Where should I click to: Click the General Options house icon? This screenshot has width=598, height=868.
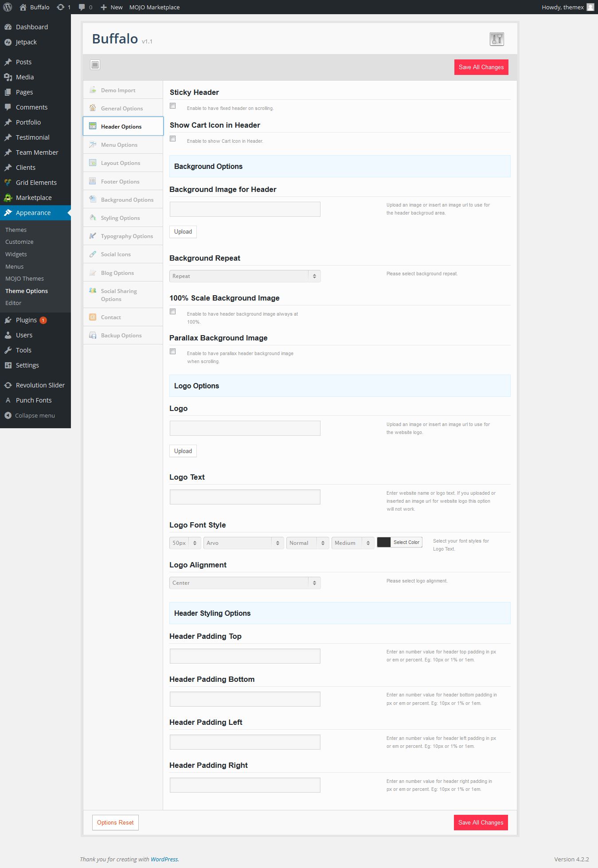coord(93,108)
